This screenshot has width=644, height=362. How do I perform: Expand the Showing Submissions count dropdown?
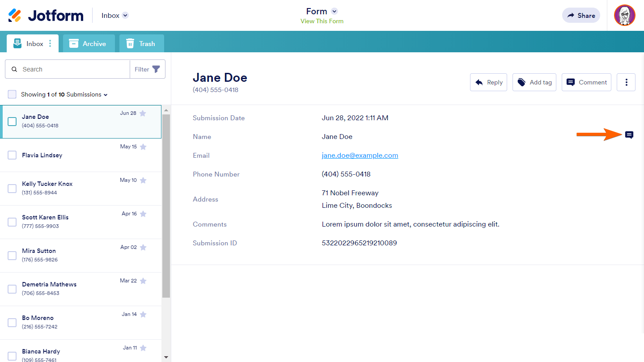(106, 95)
